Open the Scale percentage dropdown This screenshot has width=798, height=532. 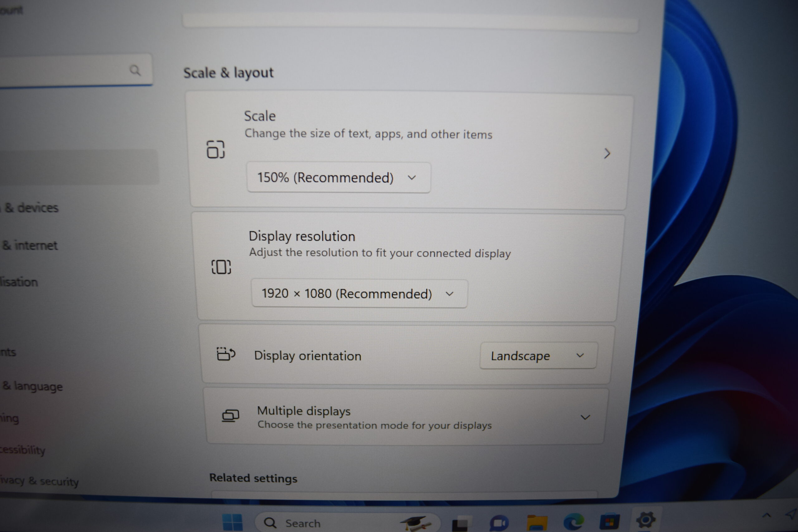tap(339, 177)
